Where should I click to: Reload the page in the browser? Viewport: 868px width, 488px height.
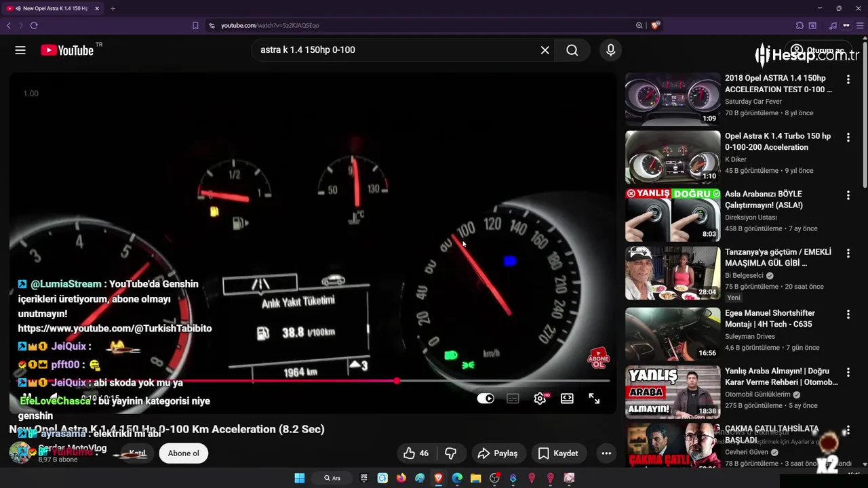34,25
